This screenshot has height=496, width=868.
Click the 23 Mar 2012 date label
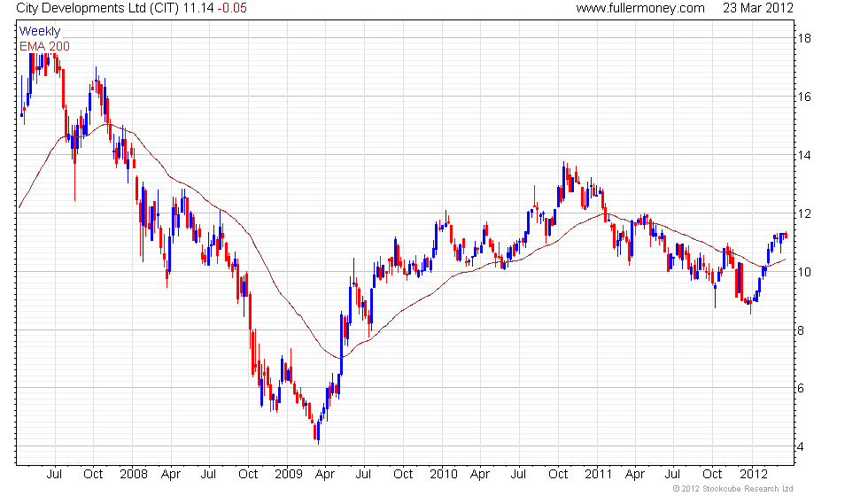(x=758, y=8)
